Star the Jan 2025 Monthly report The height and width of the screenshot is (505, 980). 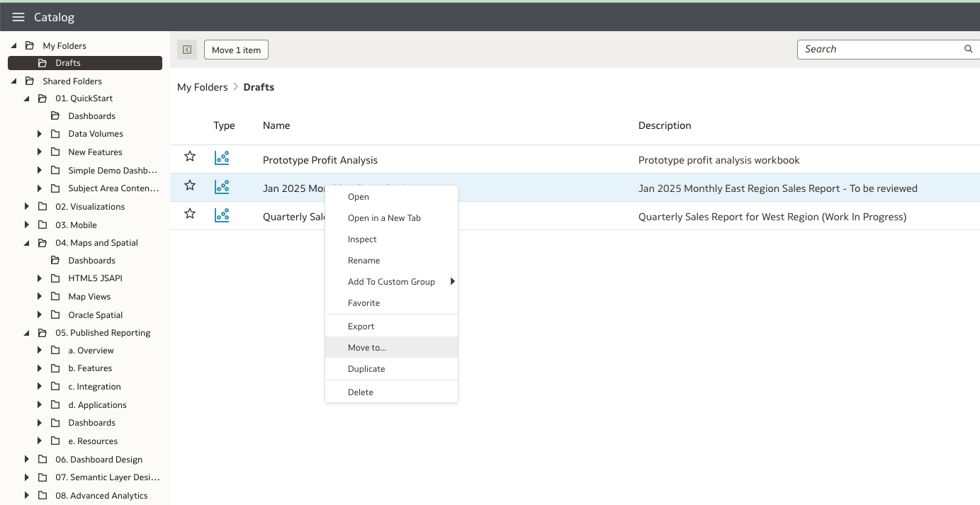pyautogui.click(x=189, y=186)
